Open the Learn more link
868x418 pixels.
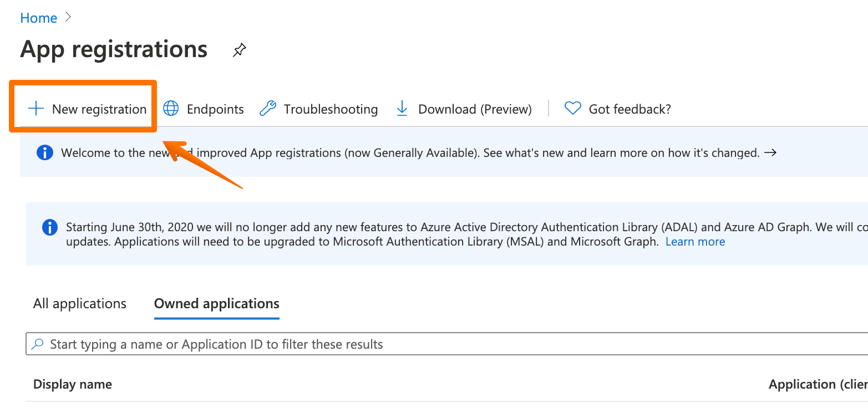click(x=695, y=242)
